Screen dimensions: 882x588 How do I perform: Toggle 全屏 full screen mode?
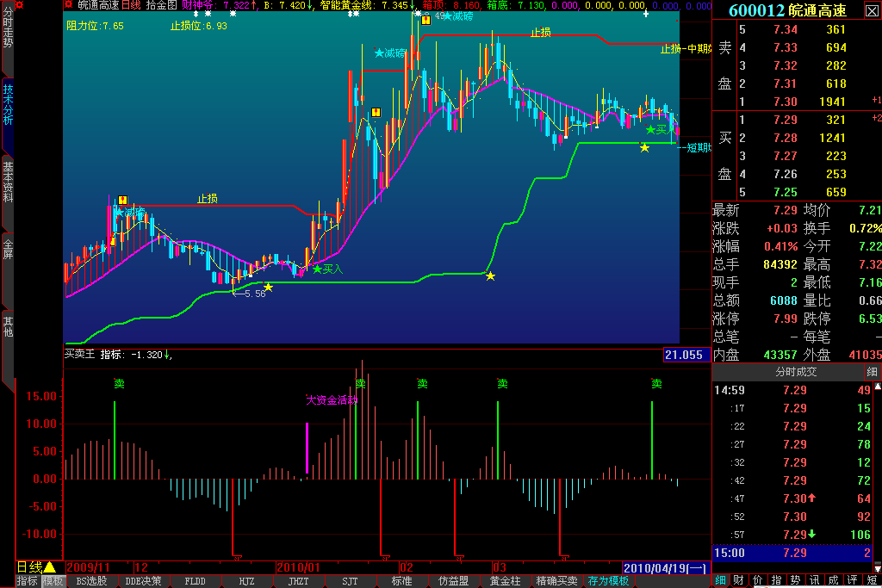(8, 251)
